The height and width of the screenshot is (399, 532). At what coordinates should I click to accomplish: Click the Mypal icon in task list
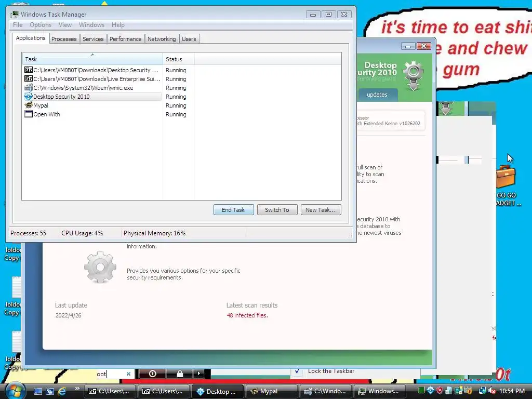(29, 105)
